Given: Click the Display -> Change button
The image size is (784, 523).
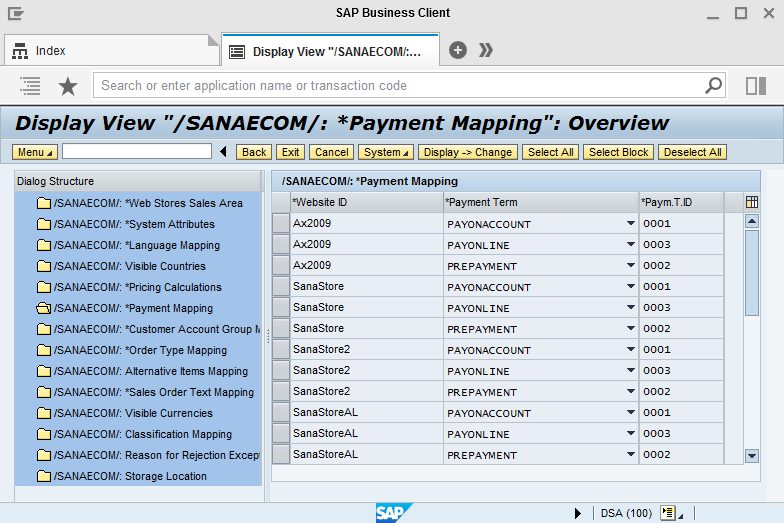Looking at the screenshot, I should [467, 152].
